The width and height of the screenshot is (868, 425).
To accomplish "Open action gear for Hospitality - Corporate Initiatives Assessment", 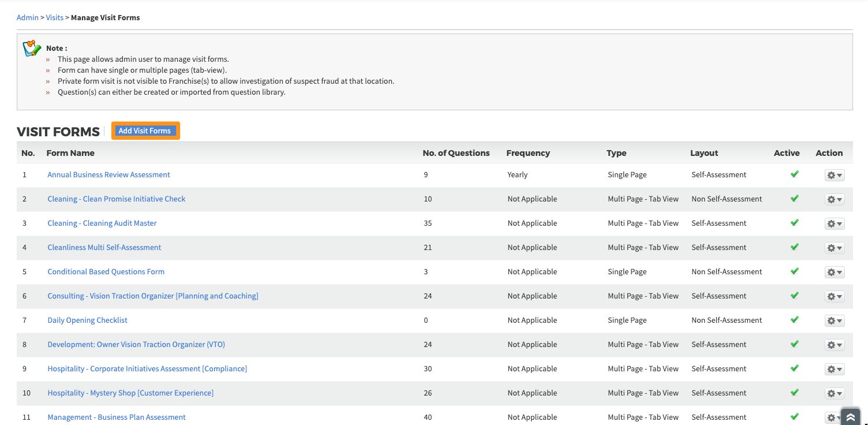I will 835,369.
